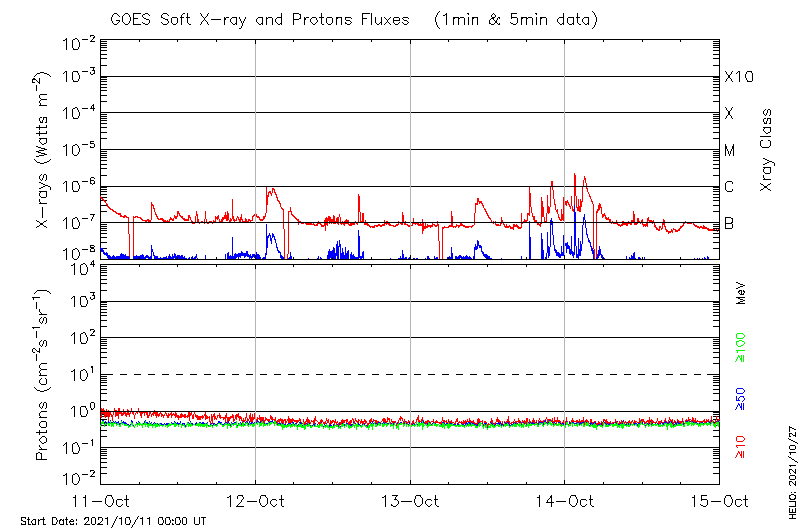
Task: Click the 14-Oct date tick label
Action: tap(564, 501)
